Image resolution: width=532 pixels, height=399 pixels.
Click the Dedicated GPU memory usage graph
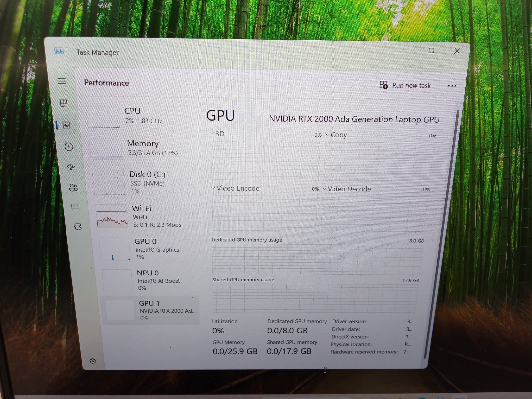point(317,259)
